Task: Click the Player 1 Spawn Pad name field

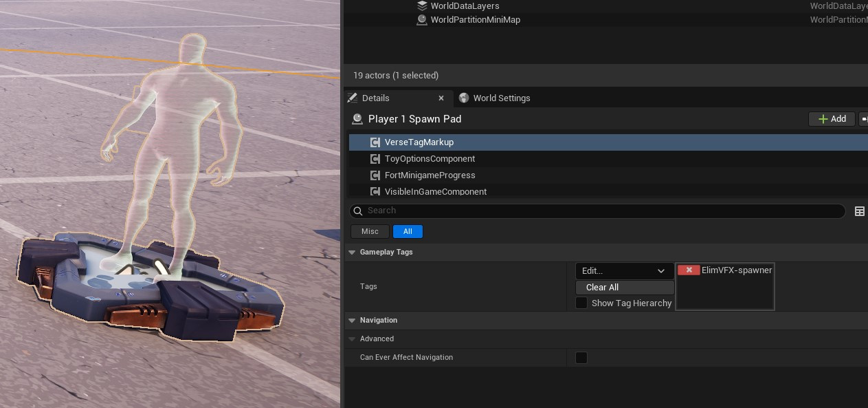Action: pyautogui.click(x=414, y=119)
